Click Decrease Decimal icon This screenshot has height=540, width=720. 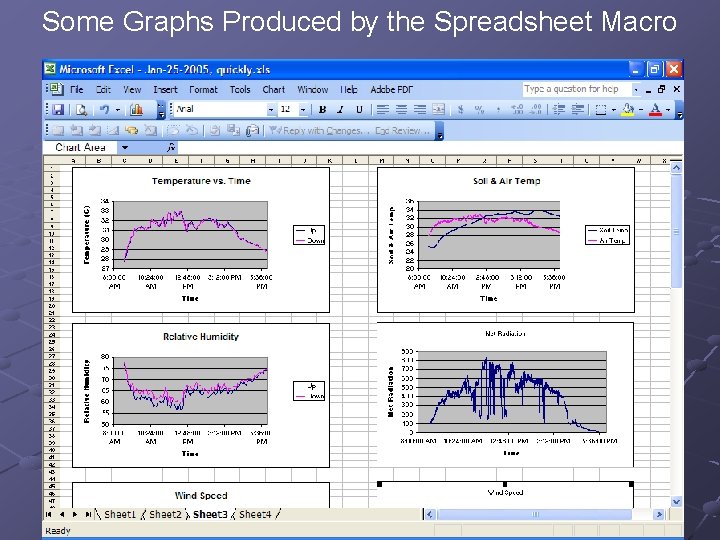click(535, 110)
